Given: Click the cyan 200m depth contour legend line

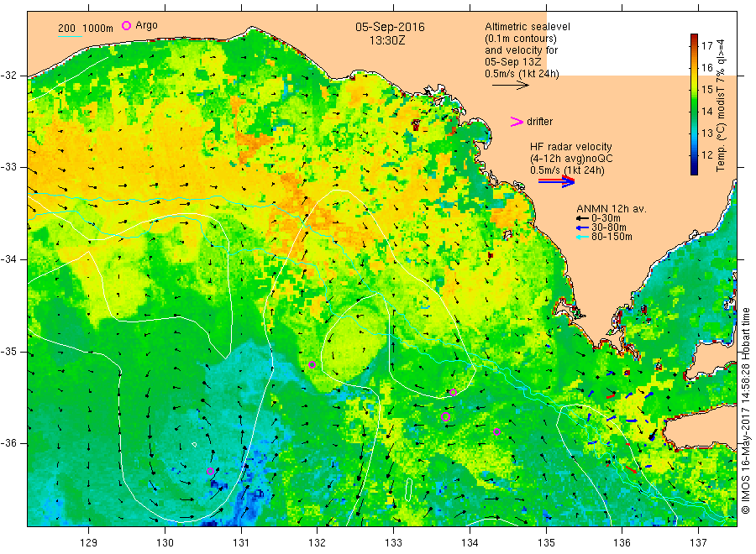Looking at the screenshot, I should 70,36.
